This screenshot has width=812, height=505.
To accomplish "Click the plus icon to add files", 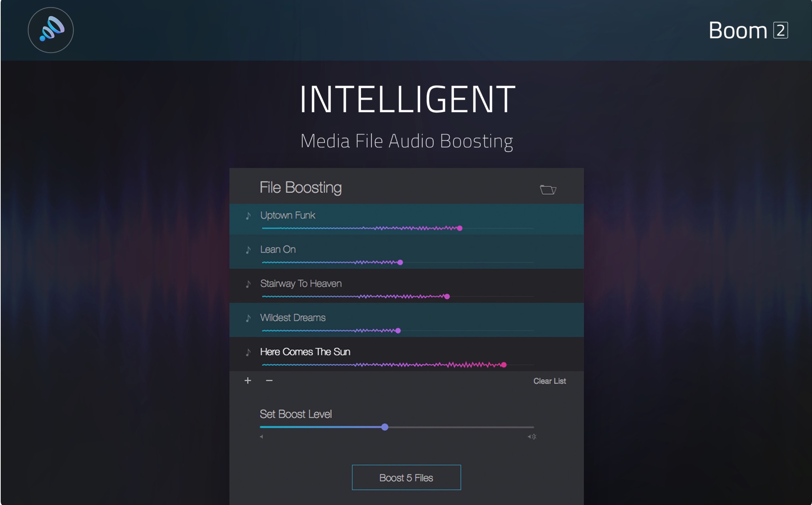I will (248, 380).
